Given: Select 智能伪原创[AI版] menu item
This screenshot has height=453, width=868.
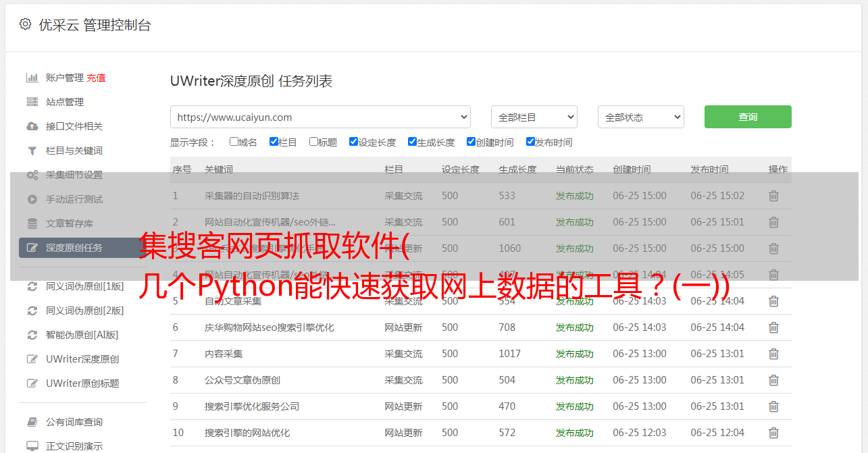Looking at the screenshot, I should [x=82, y=335].
